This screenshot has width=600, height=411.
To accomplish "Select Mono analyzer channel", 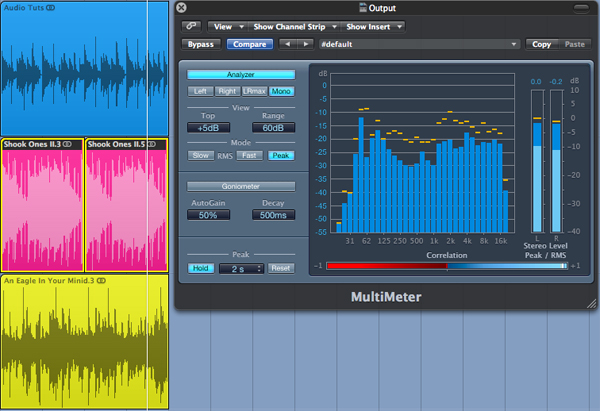I will click(281, 91).
